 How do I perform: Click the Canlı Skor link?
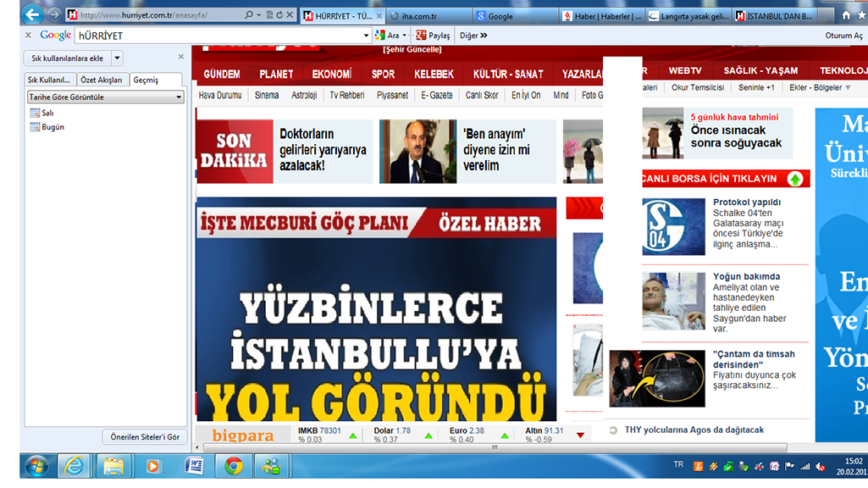tap(482, 95)
